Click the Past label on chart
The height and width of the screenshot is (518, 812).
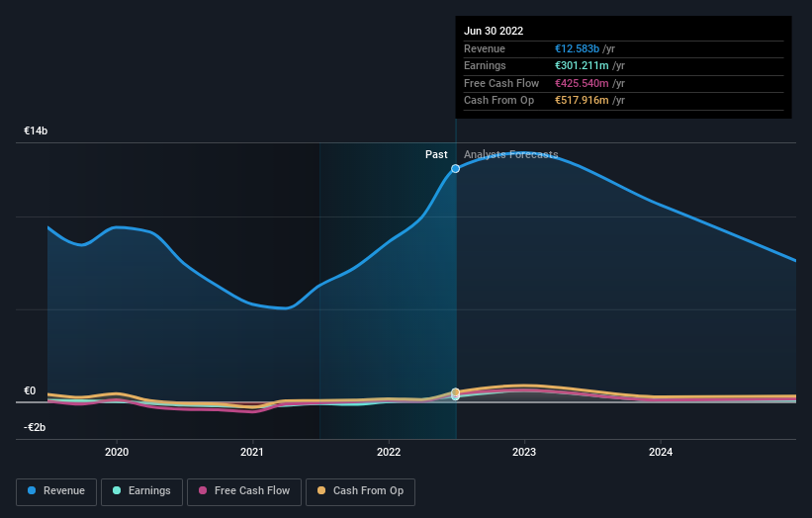(x=436, y=154)
